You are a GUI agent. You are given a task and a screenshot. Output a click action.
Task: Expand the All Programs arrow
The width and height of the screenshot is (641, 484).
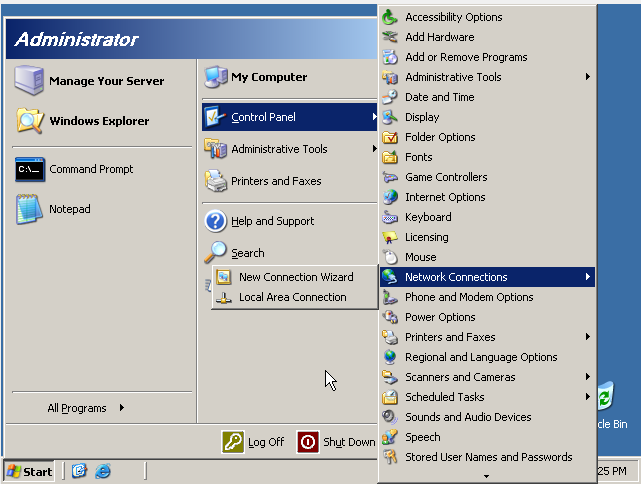pos(122,408)
